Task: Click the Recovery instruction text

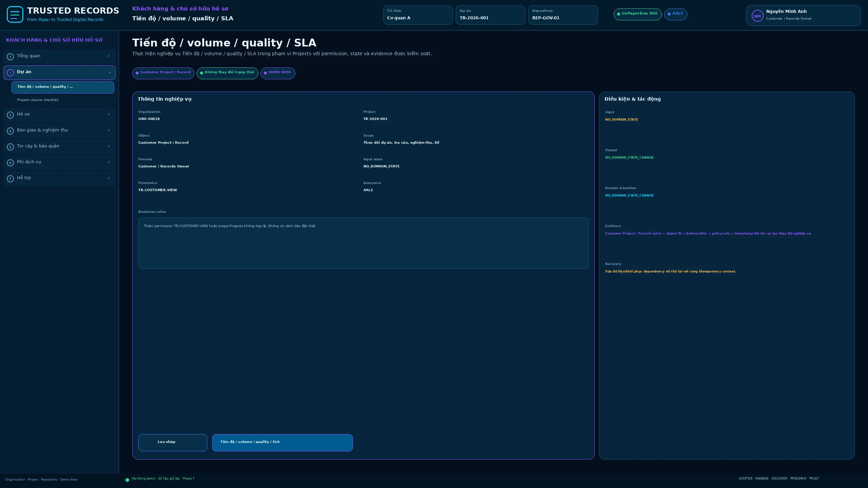Action: (670, 271)
